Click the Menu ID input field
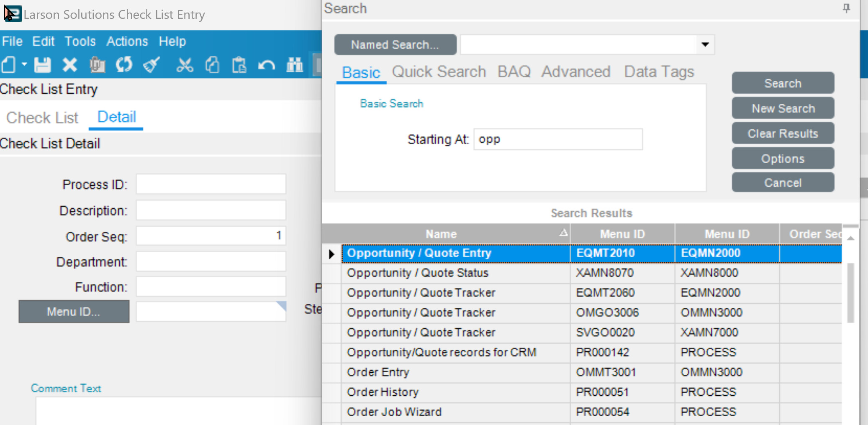The height and width of the screenshot is (425, 868). coord(211,312)
